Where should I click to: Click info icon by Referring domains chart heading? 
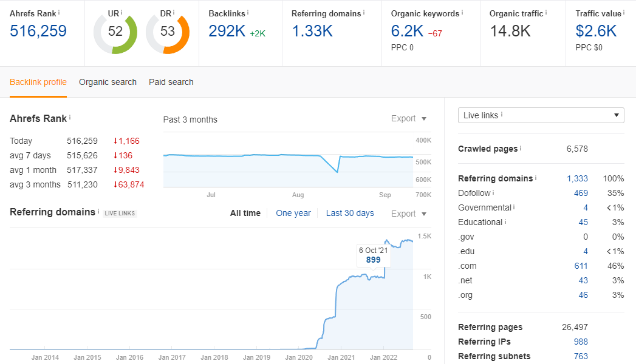click(x=98, y=211)
